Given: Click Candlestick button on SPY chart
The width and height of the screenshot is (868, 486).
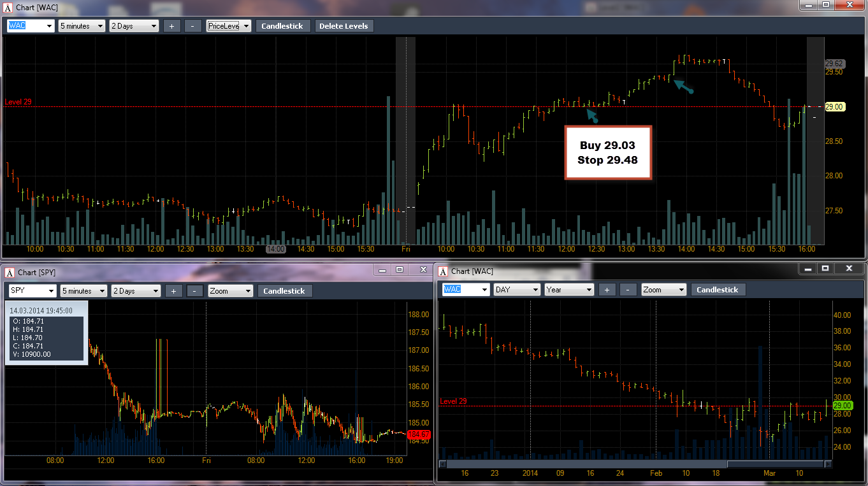Looking at the screenshot, I should tap(285, 291).
